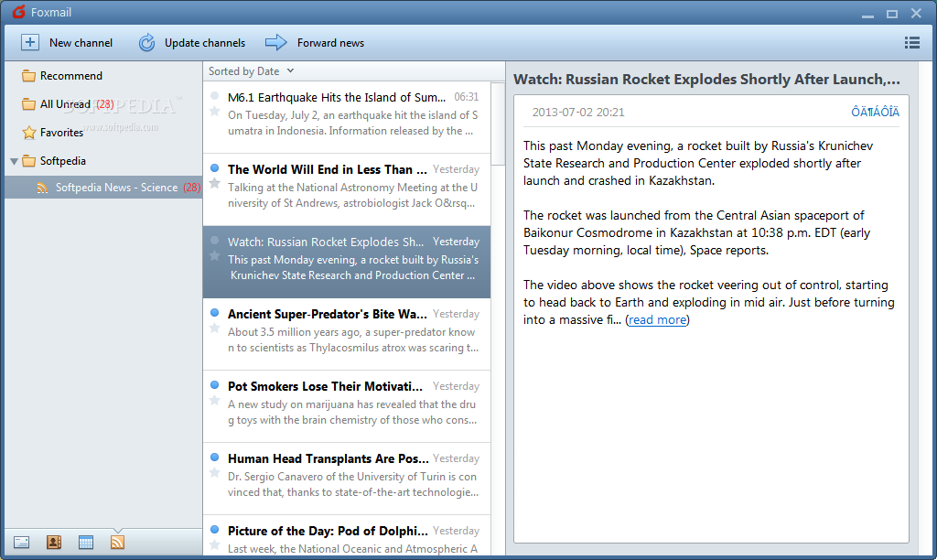This screenshot has width=937, height=560.
Task: Select the All Unread folder
Action: tap(103, 104)
